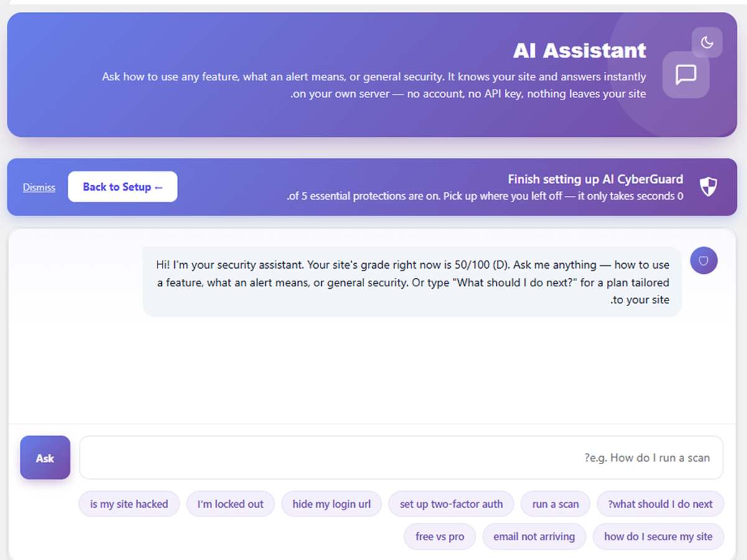Click the shield icon in the setup banner
The width and height of the screenshot is (747, 560).
(x=708, y=187)
